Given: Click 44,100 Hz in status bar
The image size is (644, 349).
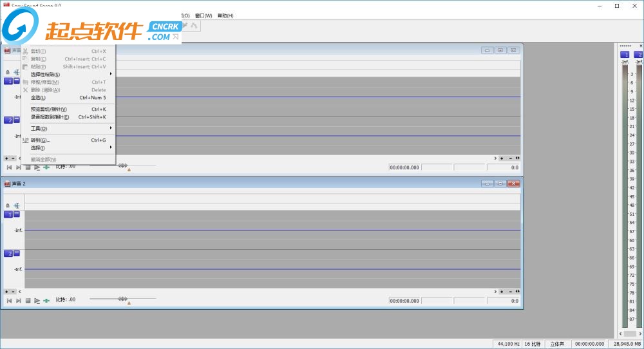Looking at the screenshot, I should (509, 344).
